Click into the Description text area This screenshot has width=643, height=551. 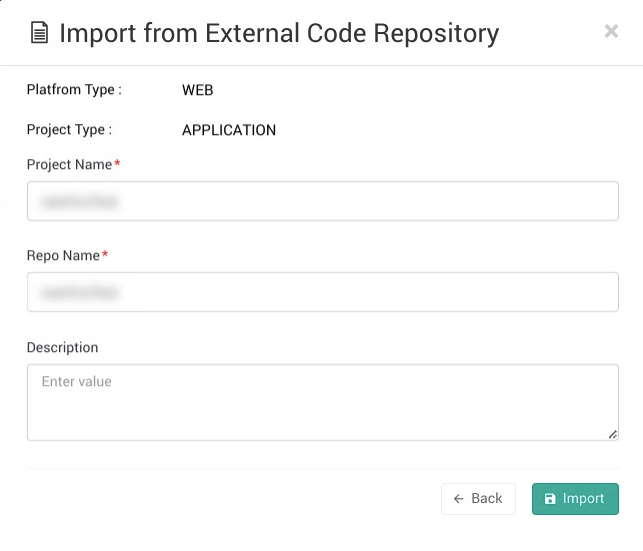tap(322, 402)
